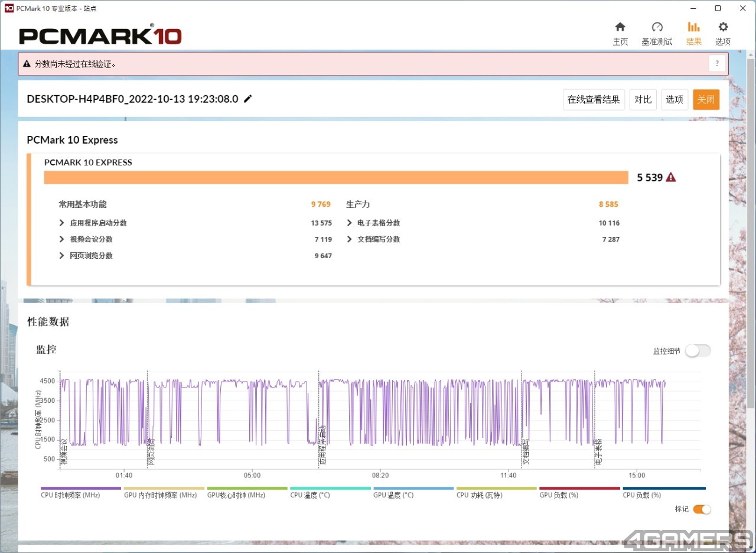This screenshot has height=553, width=756.
Task: Open the 主页 home icon
Action: [x=620, y=27]
